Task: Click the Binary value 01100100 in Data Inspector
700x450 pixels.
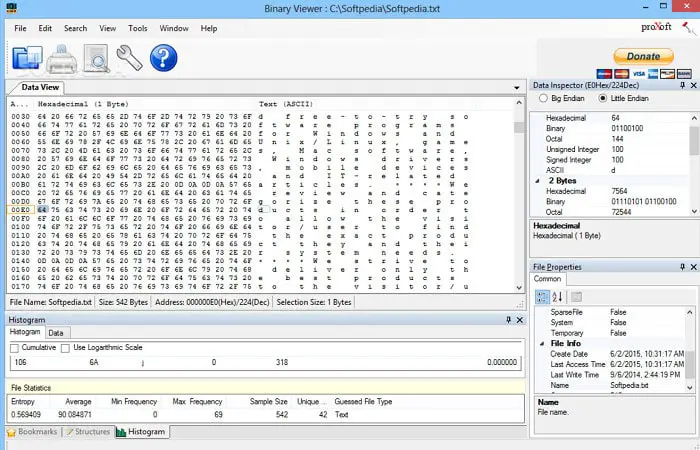Action: pyautogui.click(x=627, y=128)
